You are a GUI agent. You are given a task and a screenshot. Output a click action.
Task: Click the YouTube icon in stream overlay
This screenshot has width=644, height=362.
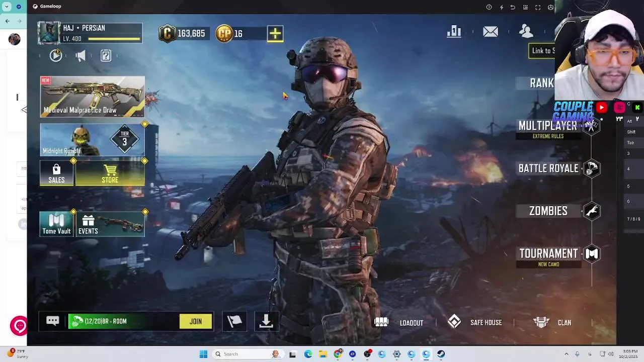click(602, 107)
